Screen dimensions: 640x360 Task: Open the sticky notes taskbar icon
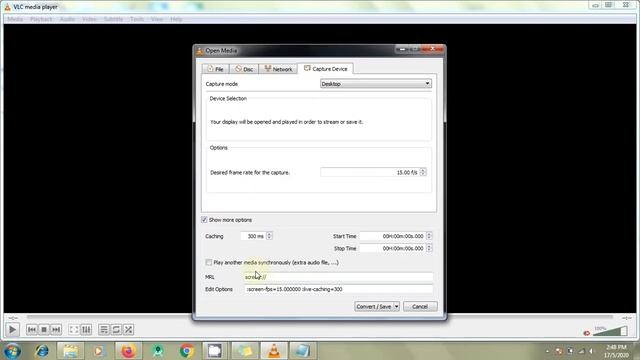coord(244,351)
